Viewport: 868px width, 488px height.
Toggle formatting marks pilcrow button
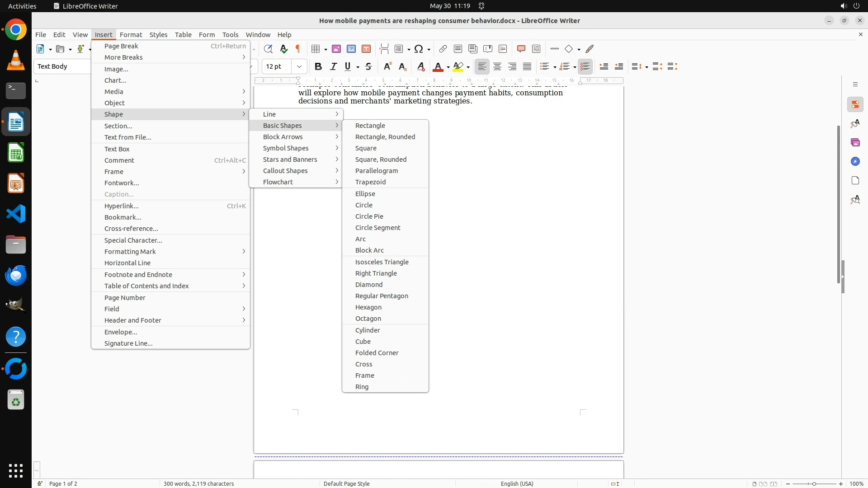tap(298, 49)
